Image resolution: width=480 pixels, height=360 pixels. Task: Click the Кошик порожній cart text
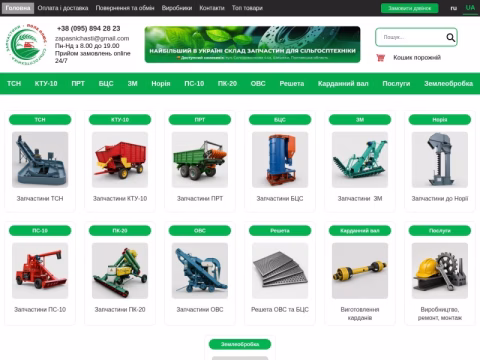click(x=417, y=58)
